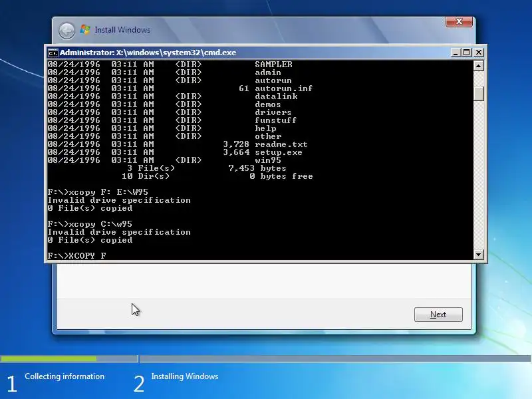Image resolution: width=532 pixels, height=399 pixels.
Task: Click the cmd vertical scrollbar thumb
Action: (478, 94)
